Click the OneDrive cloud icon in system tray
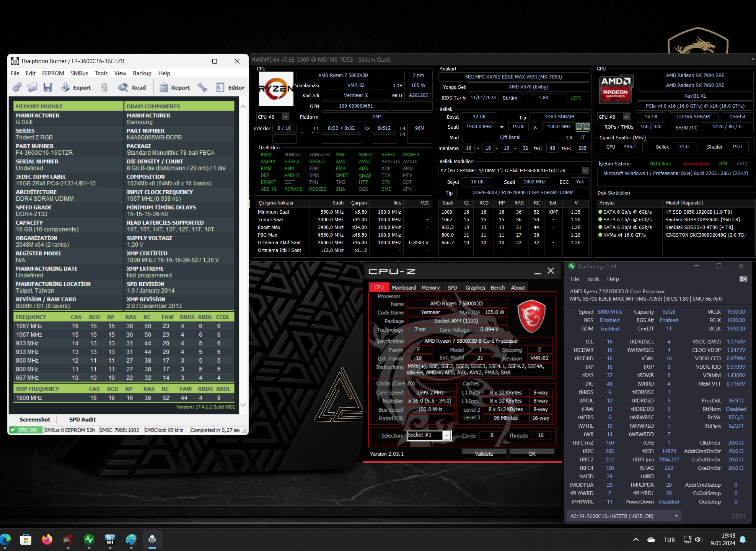This screenshot has width=756, height=551. [651, 540]
